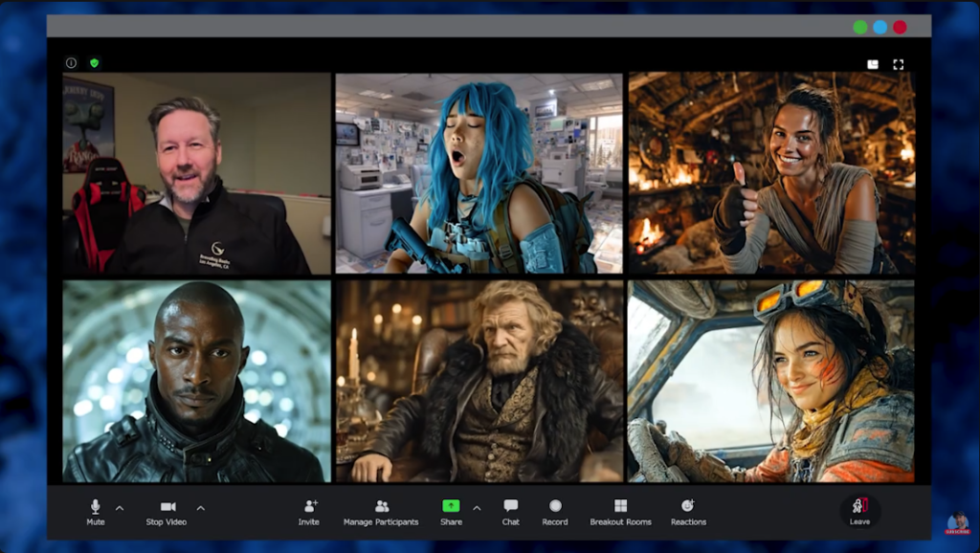The height and width of the screenshot is (553, 980).
Task: Start screen sharing with the green Share button
Action: click(x=450, y=506)
